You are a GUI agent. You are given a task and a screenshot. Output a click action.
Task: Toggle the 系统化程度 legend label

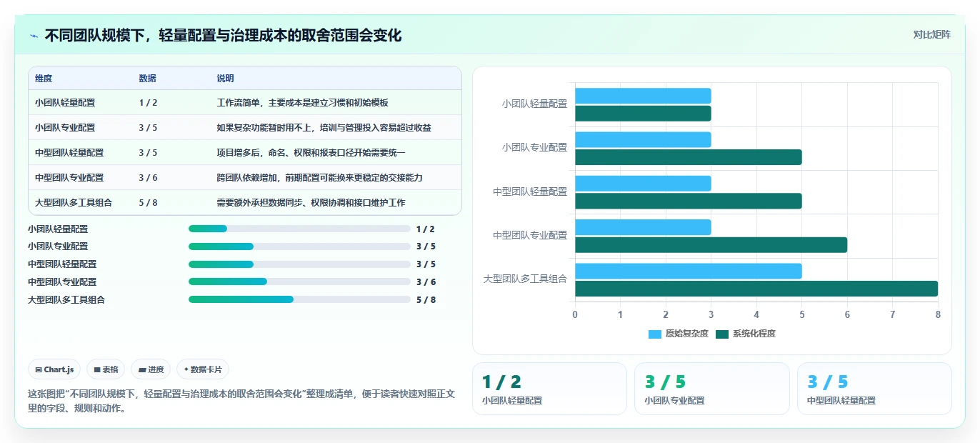[754, 334]
